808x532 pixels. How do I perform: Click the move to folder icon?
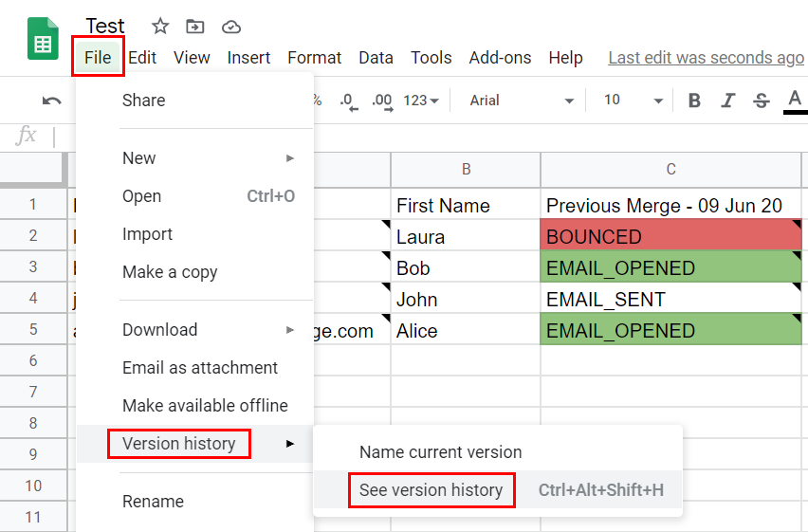pyautogui.click(x=195, y=27)
